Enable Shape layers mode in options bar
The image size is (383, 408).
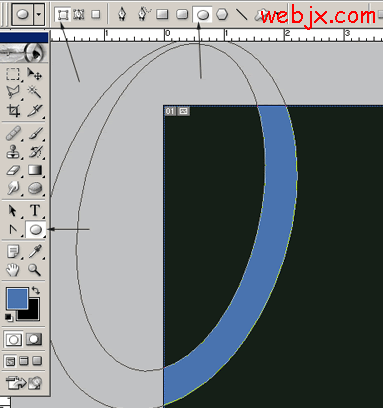[63, 14]
